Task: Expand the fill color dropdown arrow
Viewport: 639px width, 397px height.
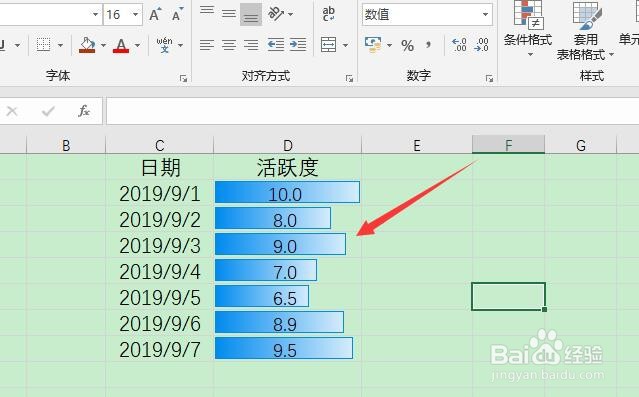Action: tap(103, 45)
